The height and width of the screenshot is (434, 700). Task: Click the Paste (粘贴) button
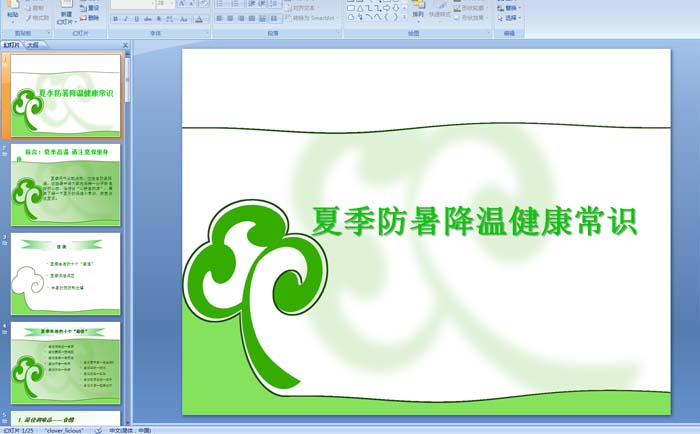[x=13, y=13]
